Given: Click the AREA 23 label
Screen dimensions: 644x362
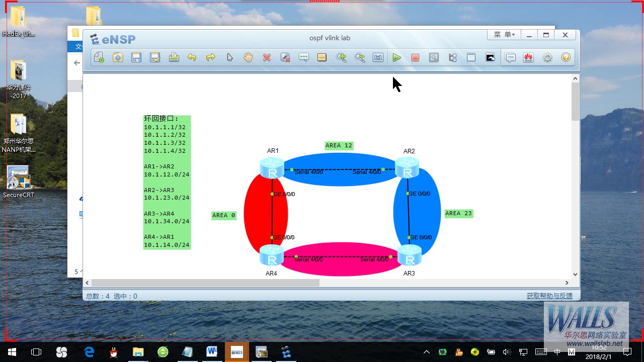Looking at the screenshot, I should (x=458, y=213).
